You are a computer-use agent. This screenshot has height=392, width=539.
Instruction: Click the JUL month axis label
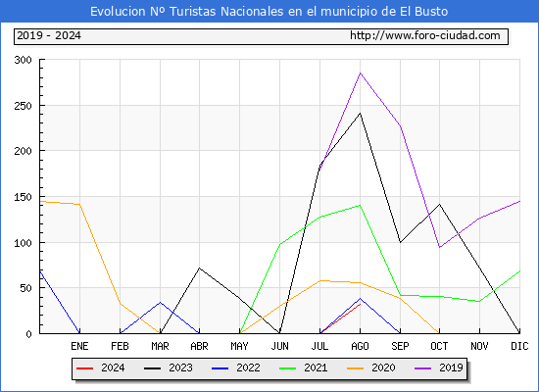click(319, 346)
